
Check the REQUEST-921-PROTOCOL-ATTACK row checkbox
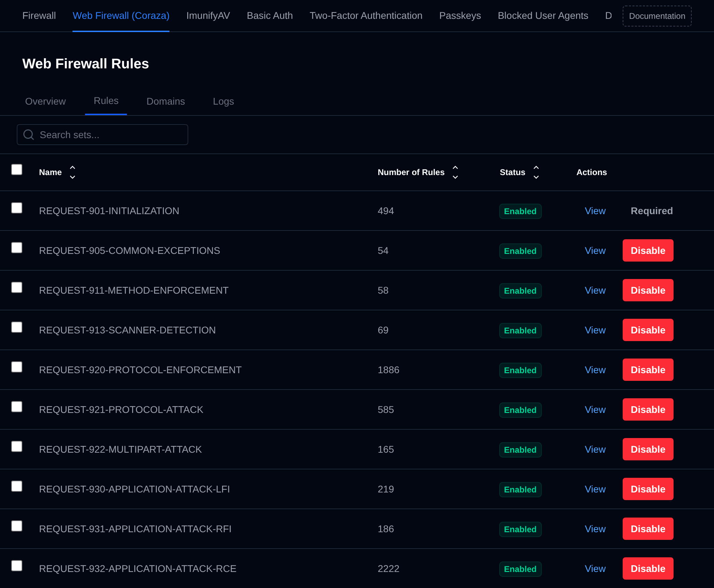pos(17,407)
